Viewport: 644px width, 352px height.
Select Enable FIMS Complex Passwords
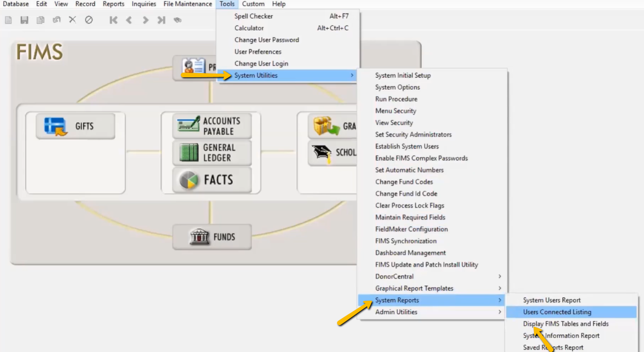tap(432, 158)
